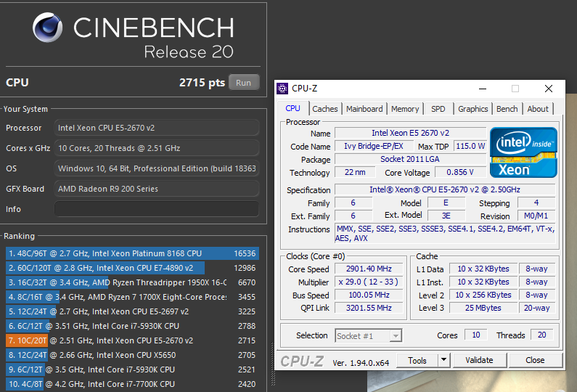This screenshot has width=577, height=392.
Task: Click the Intel Inside Xeon logo badge
Action: pos(523,152)
